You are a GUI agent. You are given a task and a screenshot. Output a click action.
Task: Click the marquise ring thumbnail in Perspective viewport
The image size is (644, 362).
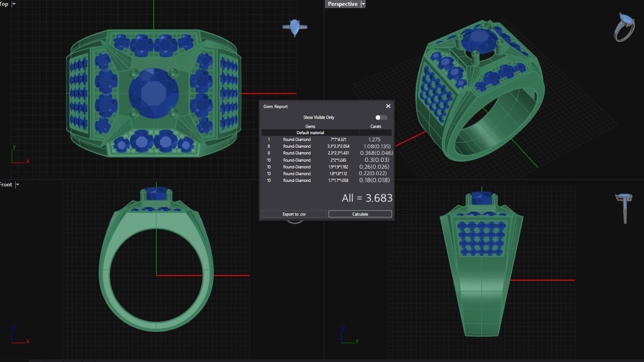pyautogui.click(x=625, y=27)
